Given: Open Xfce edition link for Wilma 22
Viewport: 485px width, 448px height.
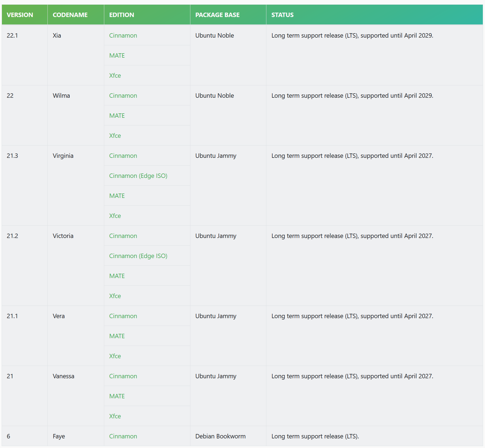Looking at the screenshot, I should point(115,136).
